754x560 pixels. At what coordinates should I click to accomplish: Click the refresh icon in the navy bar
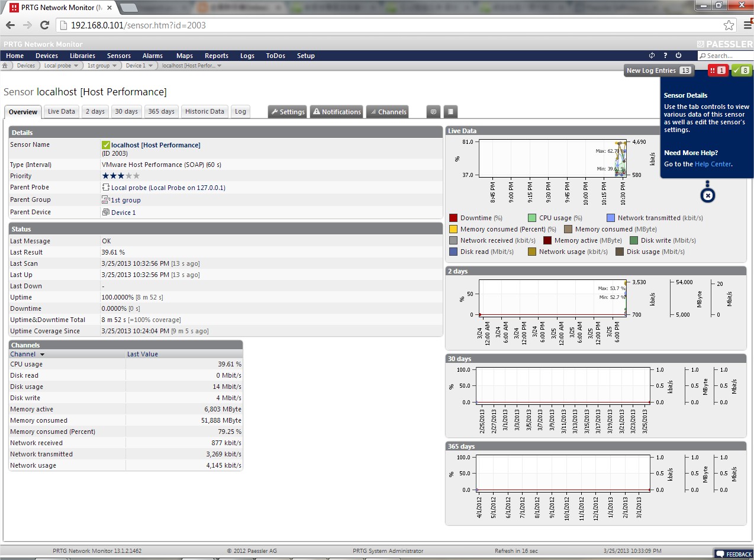652,56
